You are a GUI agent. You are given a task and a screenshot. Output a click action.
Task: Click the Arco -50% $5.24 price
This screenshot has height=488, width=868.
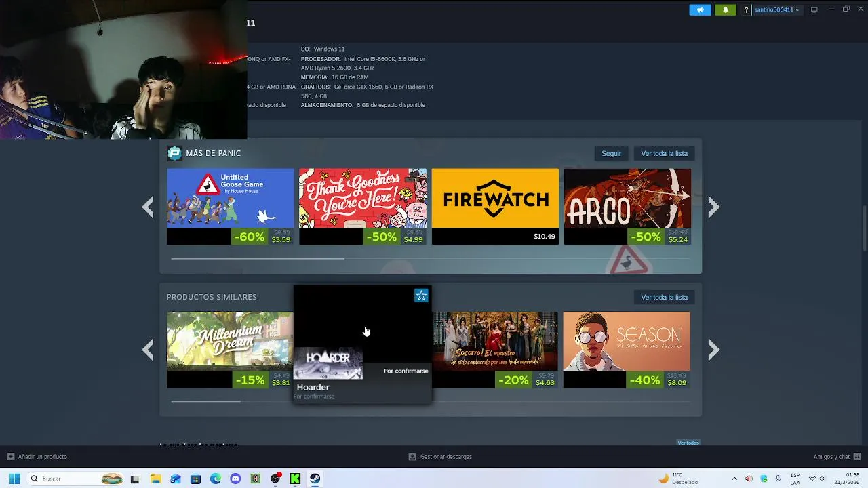(x=660, y=237)
